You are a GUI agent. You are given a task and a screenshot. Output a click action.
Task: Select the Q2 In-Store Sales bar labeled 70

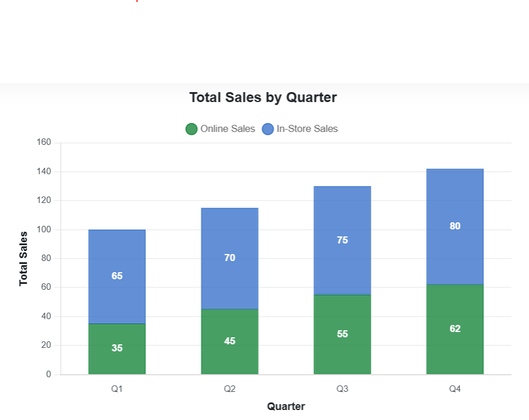coord(230,259)
